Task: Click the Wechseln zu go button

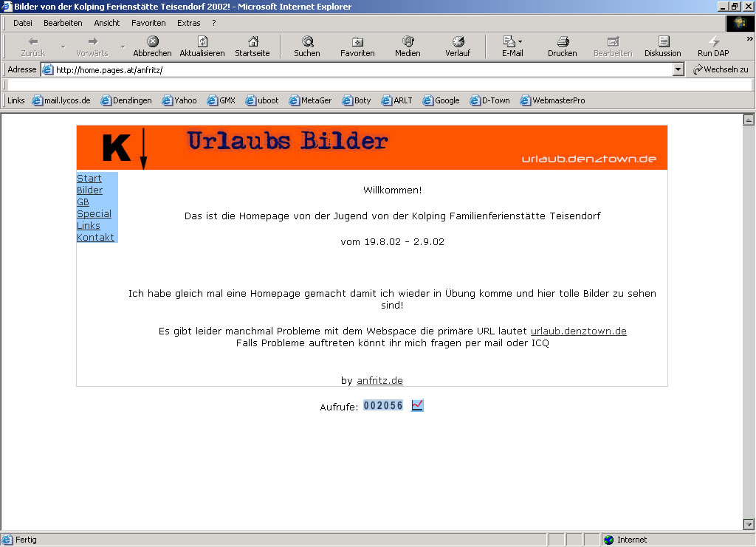Action: [721, 70]
